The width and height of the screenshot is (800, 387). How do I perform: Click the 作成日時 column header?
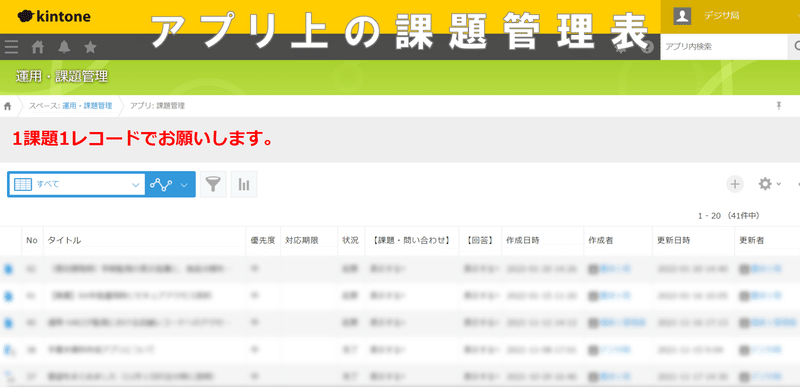coord(543,241)
